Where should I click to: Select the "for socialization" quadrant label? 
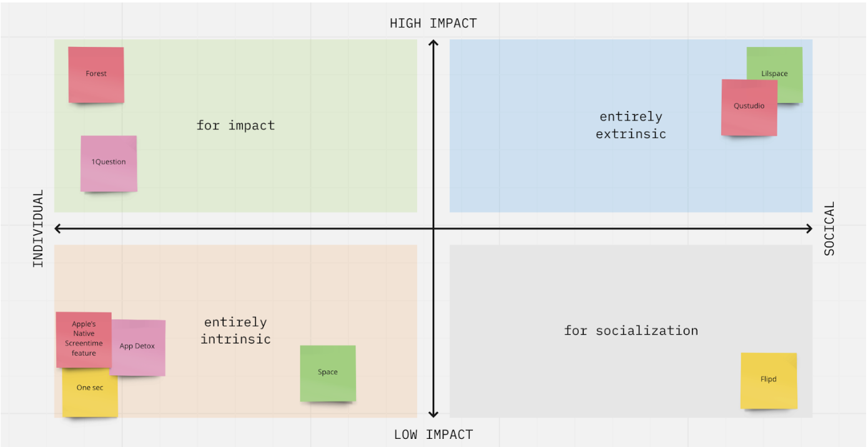631,331
